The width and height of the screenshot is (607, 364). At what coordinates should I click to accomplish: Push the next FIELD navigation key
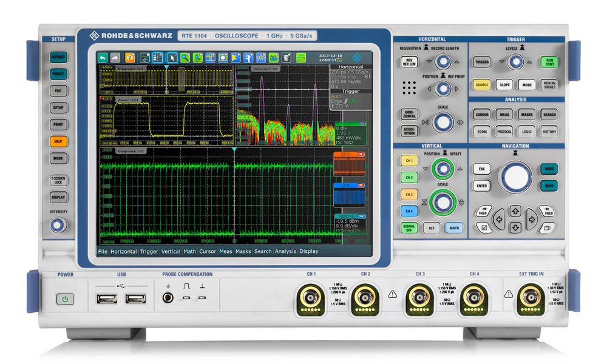[547, 211]
